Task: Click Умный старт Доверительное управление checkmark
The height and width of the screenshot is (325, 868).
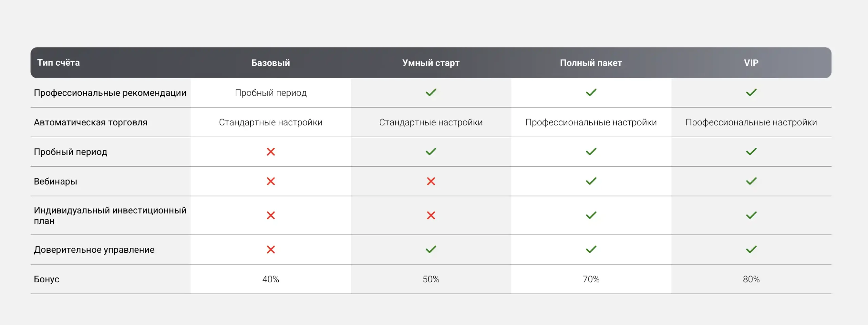Action: [x=431, y=249]
